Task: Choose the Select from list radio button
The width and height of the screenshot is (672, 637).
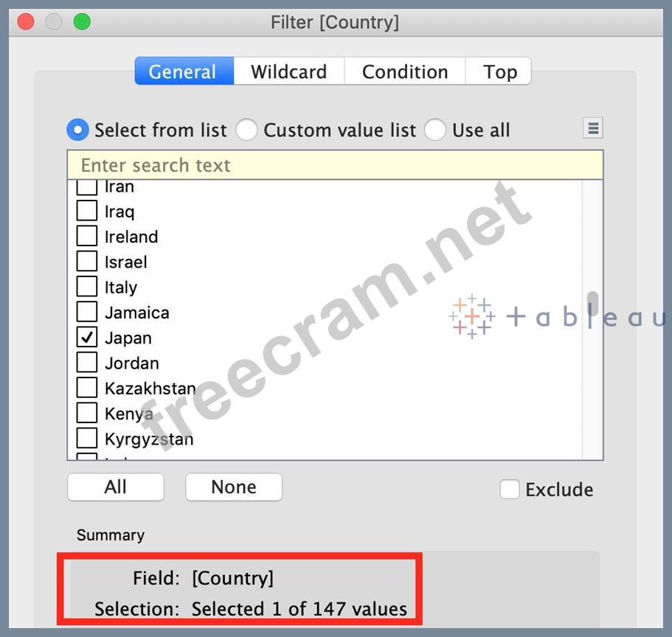Action: [78, 130]
